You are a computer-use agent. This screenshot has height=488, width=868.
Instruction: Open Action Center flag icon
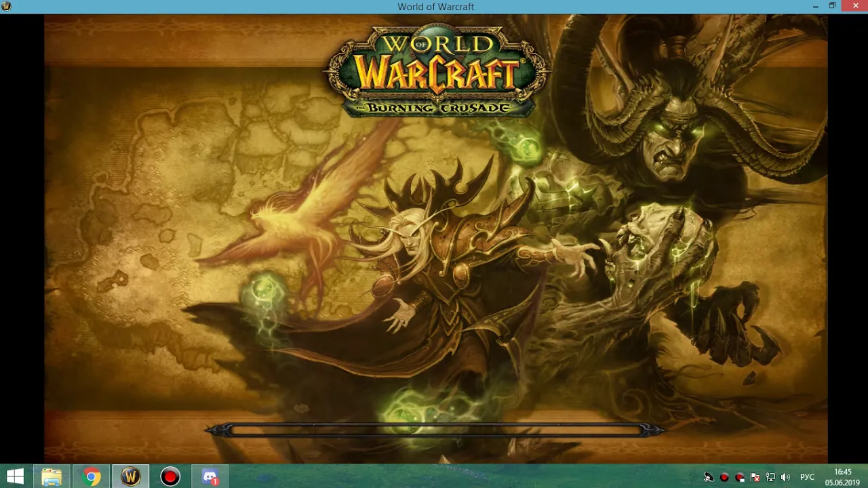[755, 477]
